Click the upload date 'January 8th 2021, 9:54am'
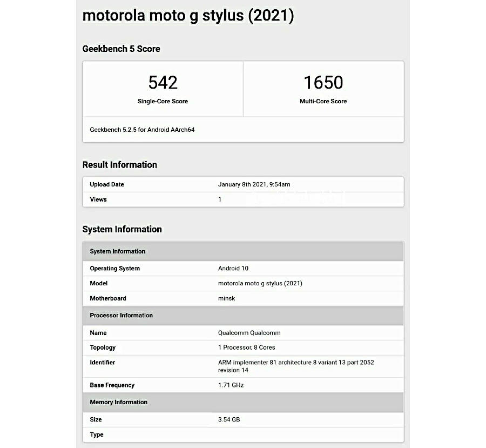Image resolution: width=486 pixels, height=448 pixels. click(254, 184)
